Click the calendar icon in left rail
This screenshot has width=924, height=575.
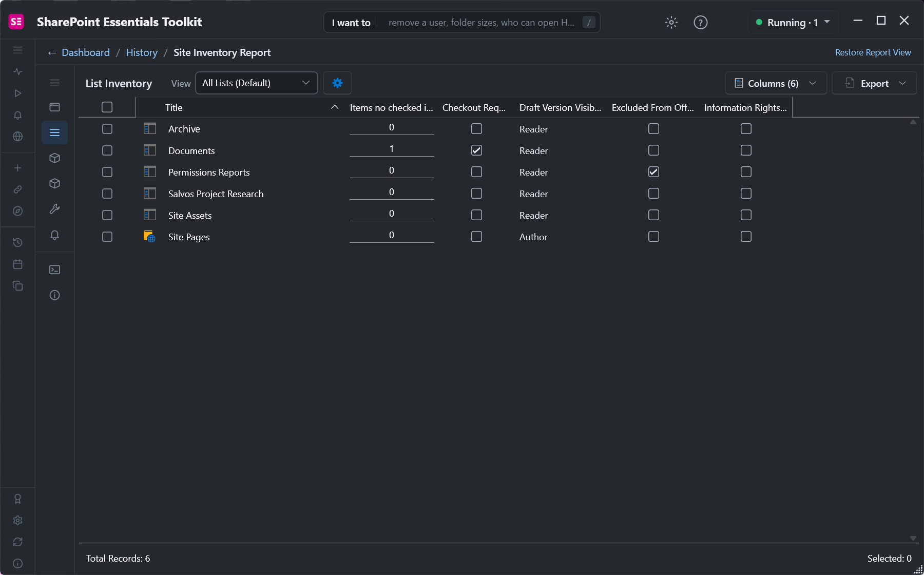(x=18, y=264)
